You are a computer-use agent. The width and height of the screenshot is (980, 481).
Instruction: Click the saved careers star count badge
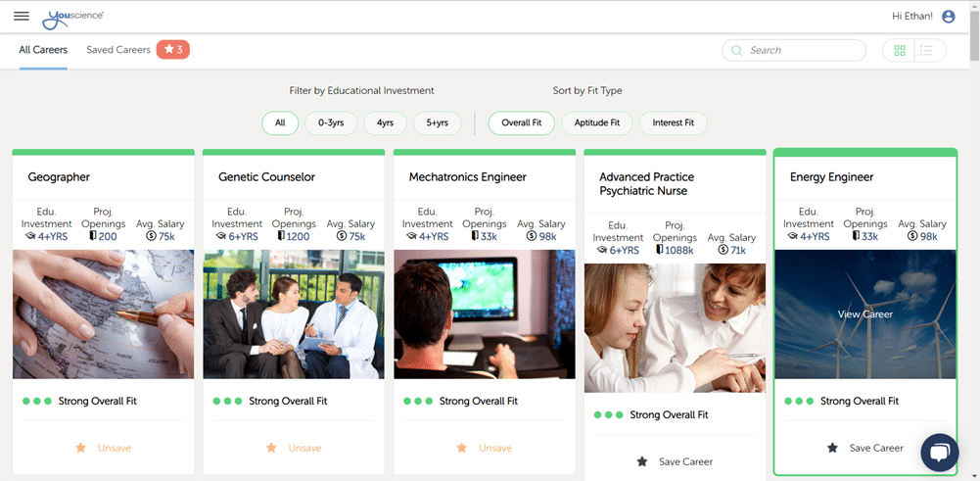(173, 49)
